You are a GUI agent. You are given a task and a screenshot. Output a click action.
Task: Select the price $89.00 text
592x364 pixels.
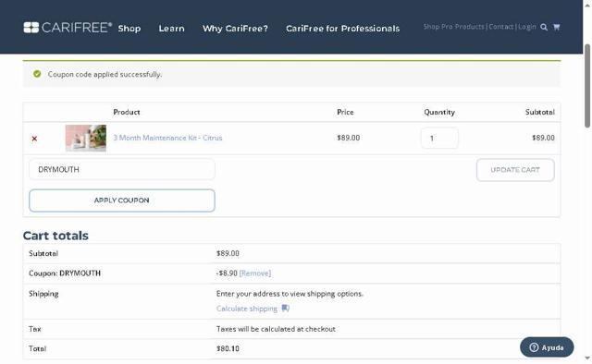click(348, 138)
